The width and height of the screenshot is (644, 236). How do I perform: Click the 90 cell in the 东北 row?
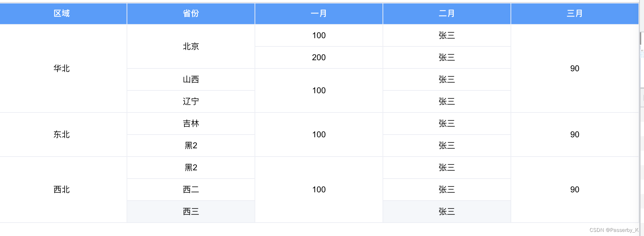[575, 135]
